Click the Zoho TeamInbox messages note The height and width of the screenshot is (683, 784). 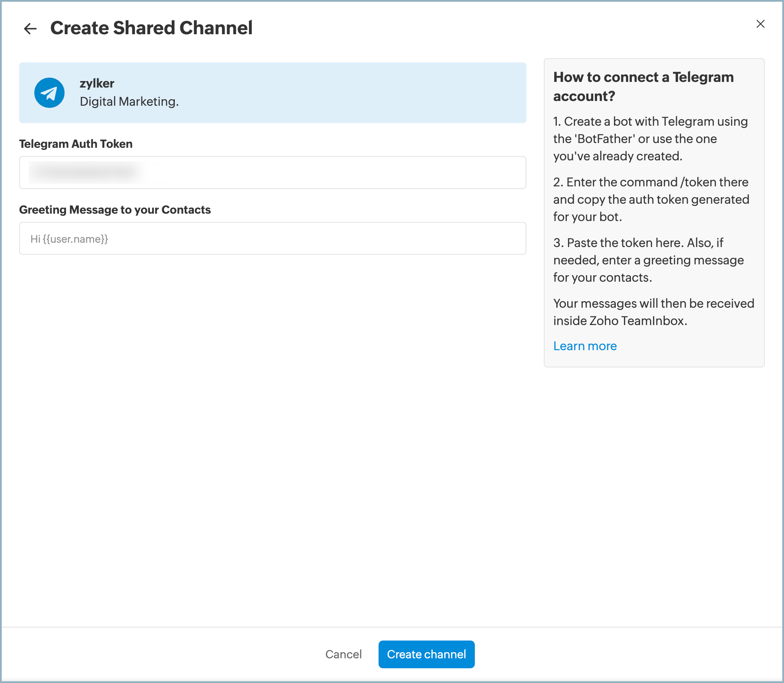(653, 312)
